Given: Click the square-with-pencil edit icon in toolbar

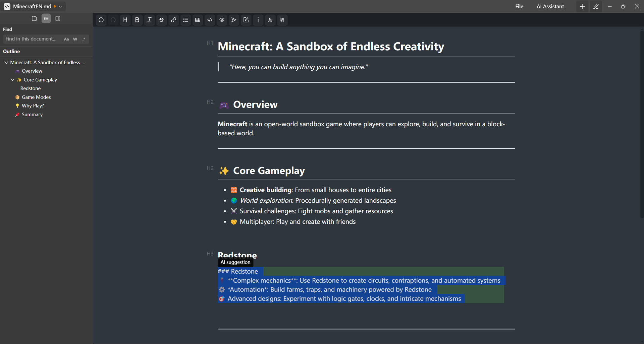Looking at the screenshot, I should [246, 20].
